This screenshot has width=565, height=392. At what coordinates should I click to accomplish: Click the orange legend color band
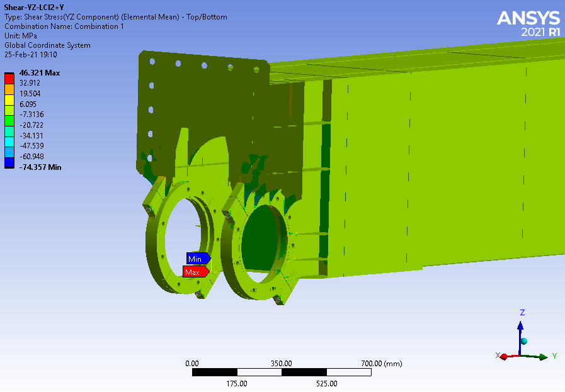click(9, 88)
